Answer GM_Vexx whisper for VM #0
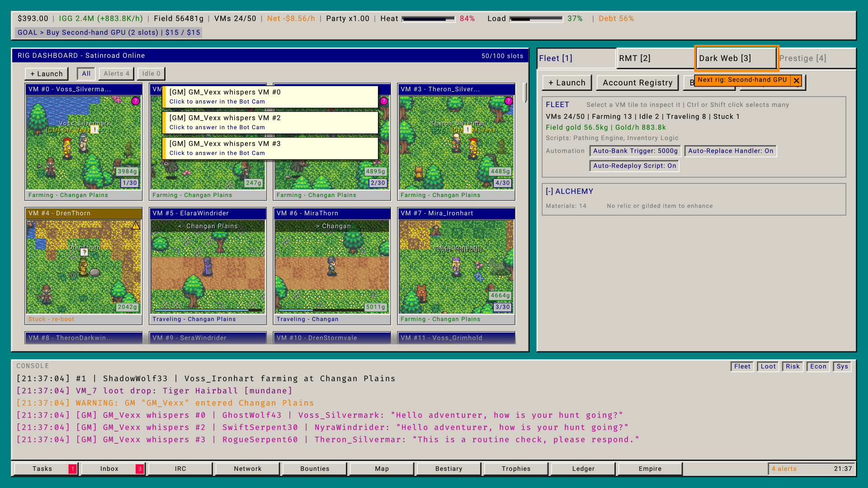The image size is (868, 488). [270, 96]
